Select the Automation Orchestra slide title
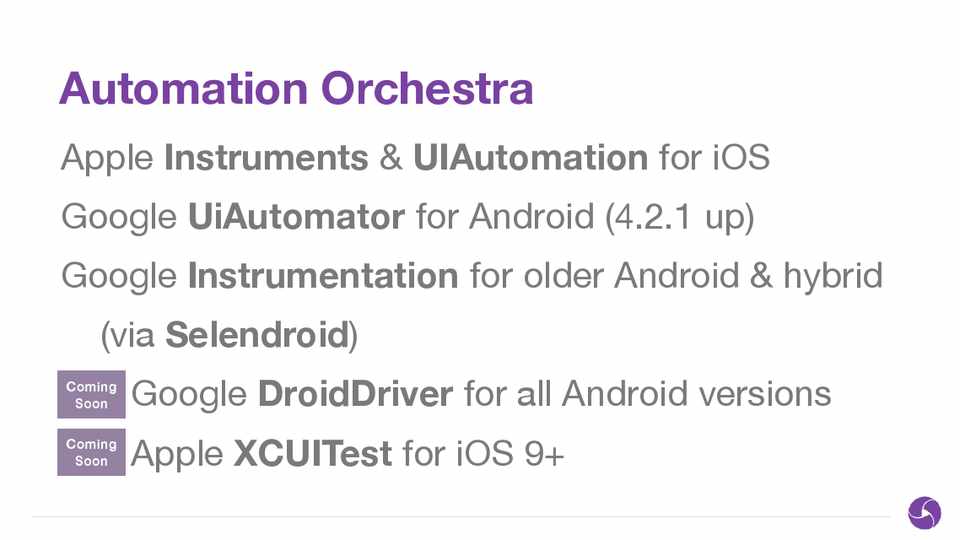960x540 pixels. [296, 89]
